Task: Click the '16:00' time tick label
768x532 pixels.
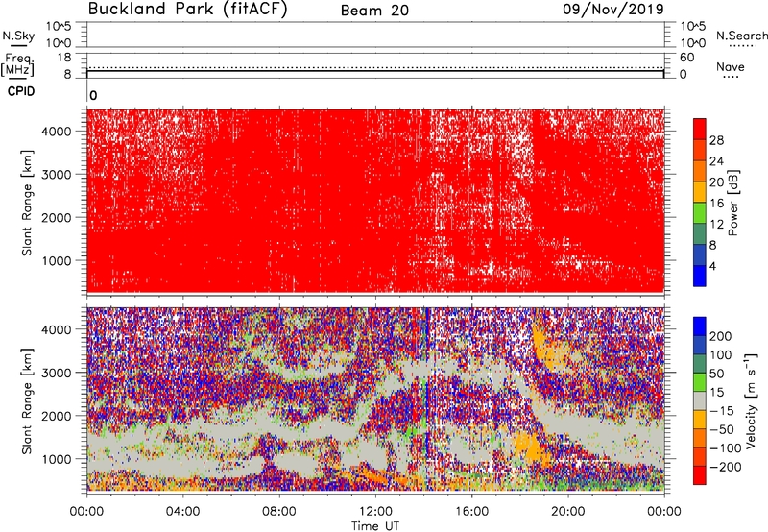Action: click(471, 512)
